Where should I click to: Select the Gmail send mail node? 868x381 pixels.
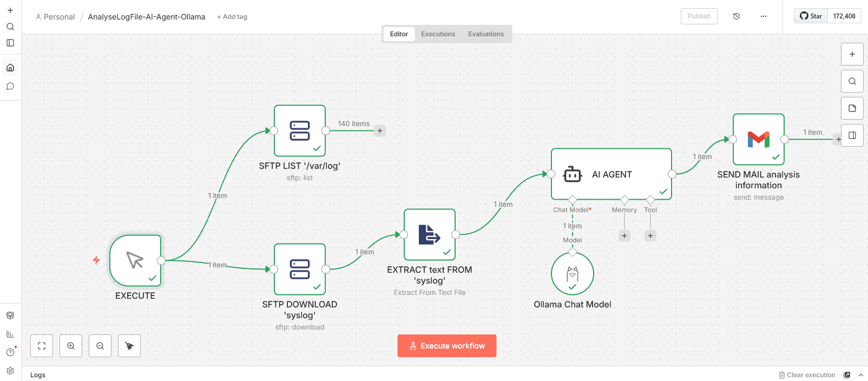(x=758, y=139)
